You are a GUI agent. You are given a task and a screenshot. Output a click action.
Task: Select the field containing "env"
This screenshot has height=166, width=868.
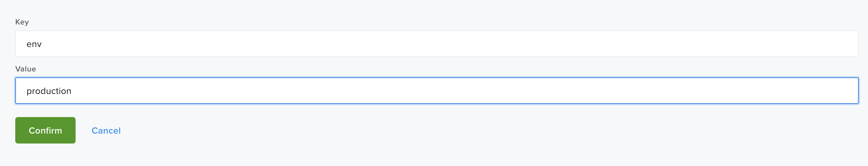(x=436, y=44)
